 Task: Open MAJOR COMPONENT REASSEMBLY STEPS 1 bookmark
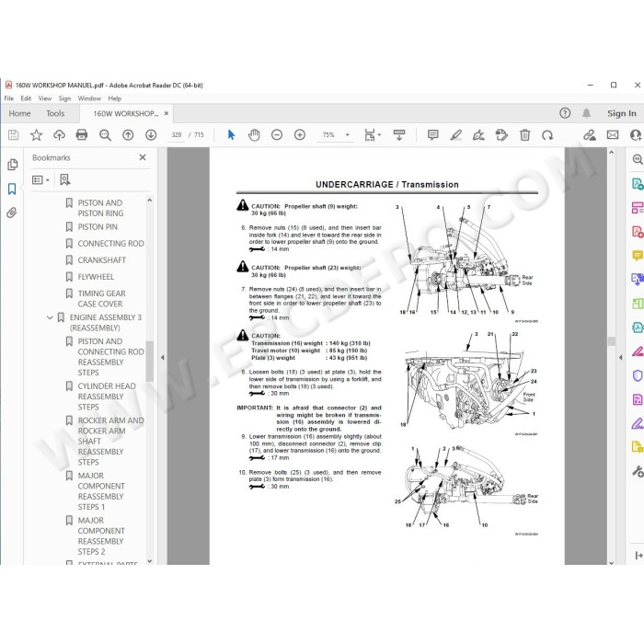click(101, 491)
